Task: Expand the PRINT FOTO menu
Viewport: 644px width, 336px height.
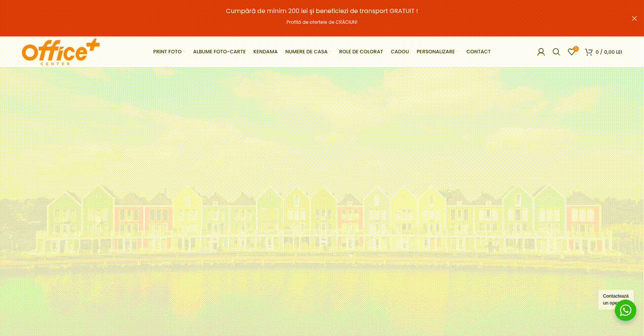Action: pyautogui.click(x=170, y=52)
